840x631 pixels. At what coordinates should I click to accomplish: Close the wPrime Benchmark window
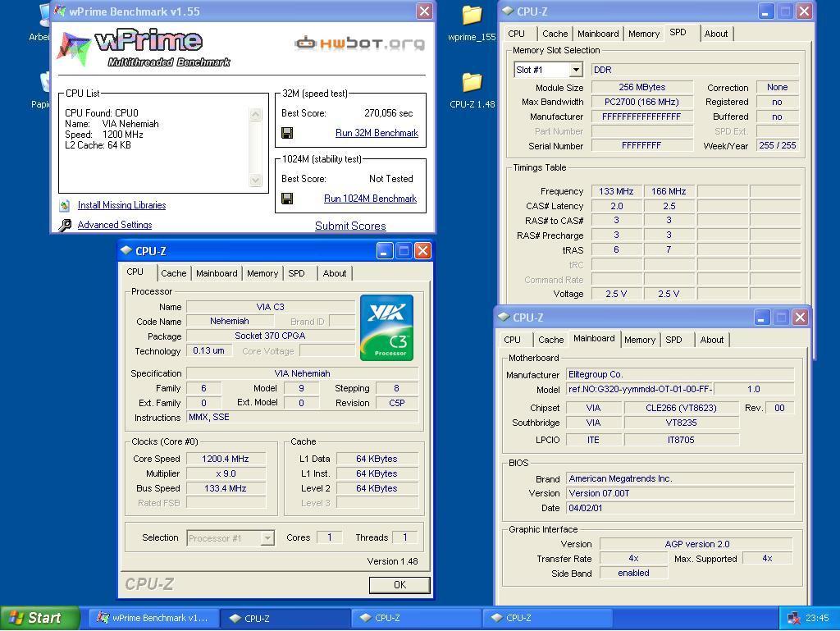[424, 11]
